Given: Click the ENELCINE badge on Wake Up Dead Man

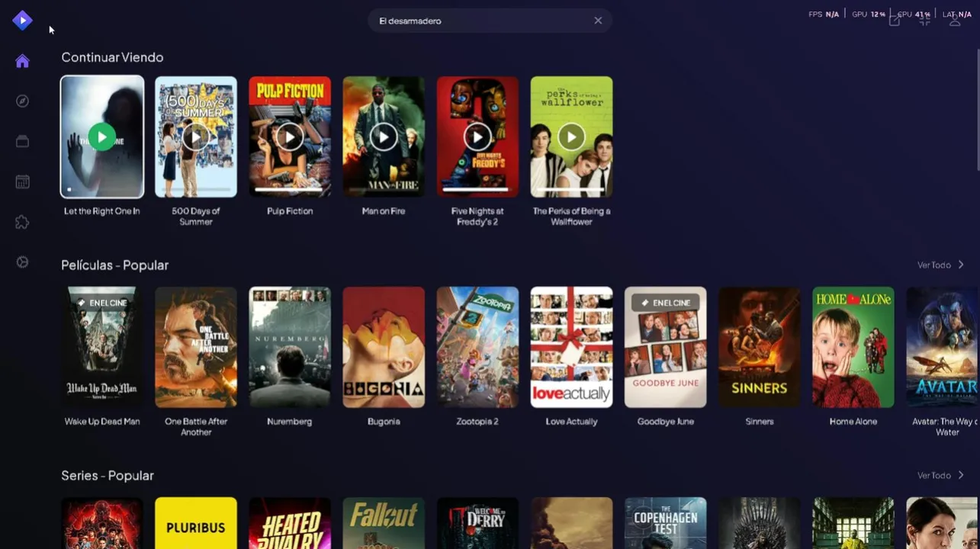Looking at the screenshot, I should click(x=102, y=303).
